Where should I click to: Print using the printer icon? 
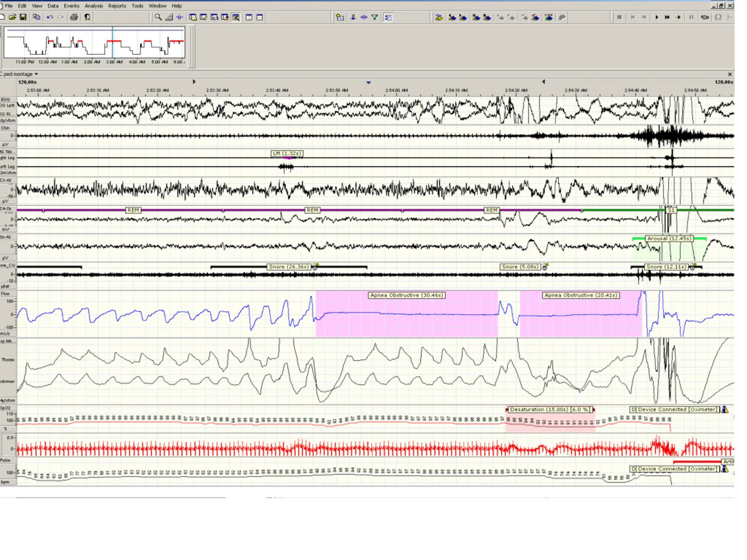[74, 17]
